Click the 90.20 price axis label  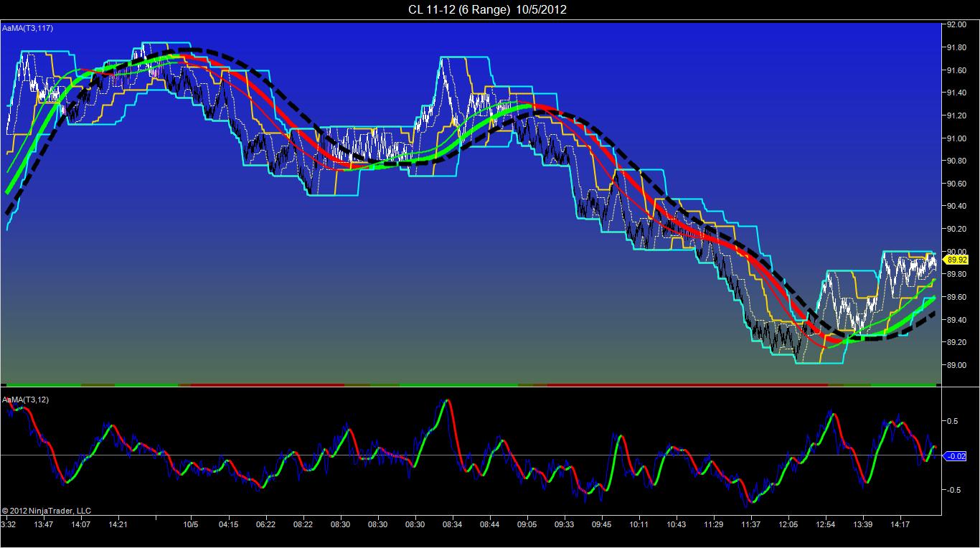[x=956, y=229]
